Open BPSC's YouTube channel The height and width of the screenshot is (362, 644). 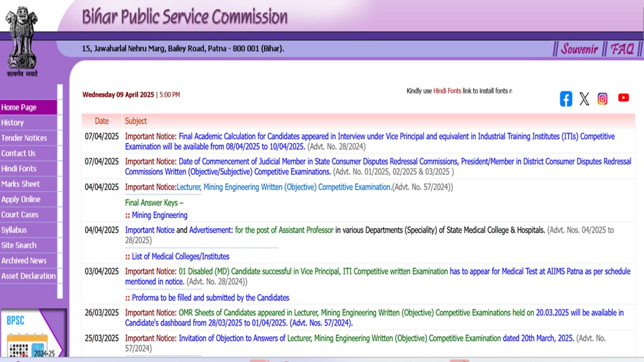pos(623,98)
